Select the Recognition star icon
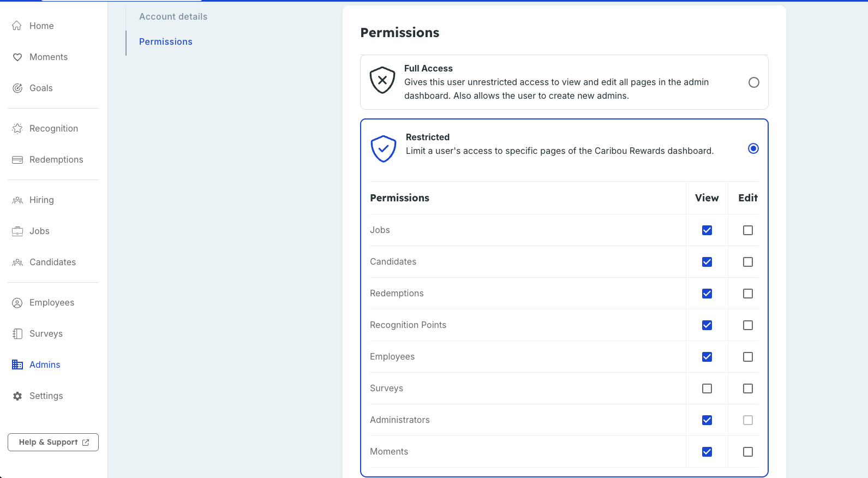This screenshot has height=478, width=868. pos(17,128)
